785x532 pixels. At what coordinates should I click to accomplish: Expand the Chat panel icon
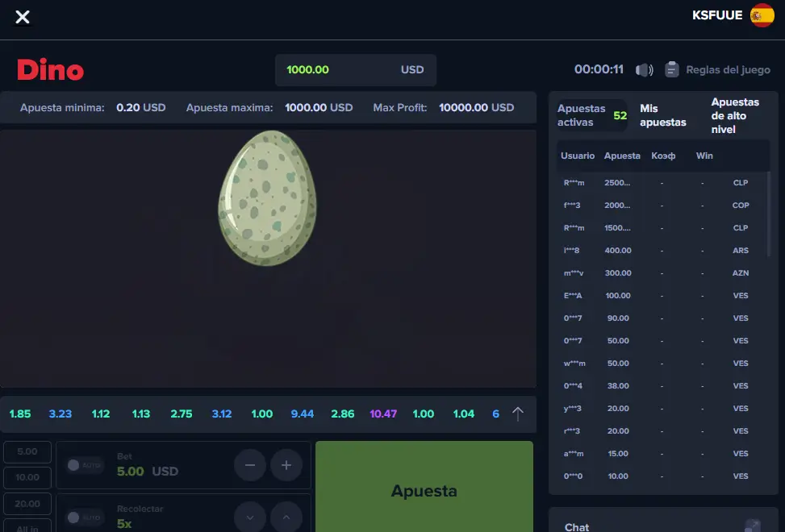[x=752, y=526]
